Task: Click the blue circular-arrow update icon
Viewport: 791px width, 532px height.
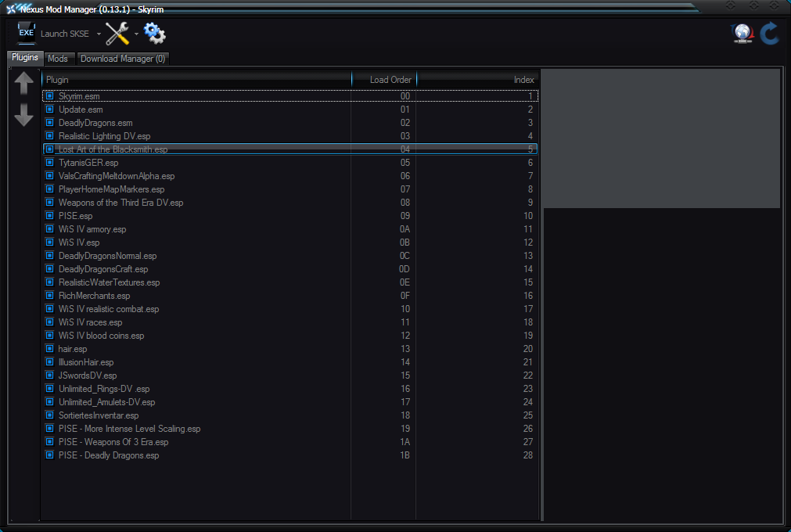Action: pos(769,34)
